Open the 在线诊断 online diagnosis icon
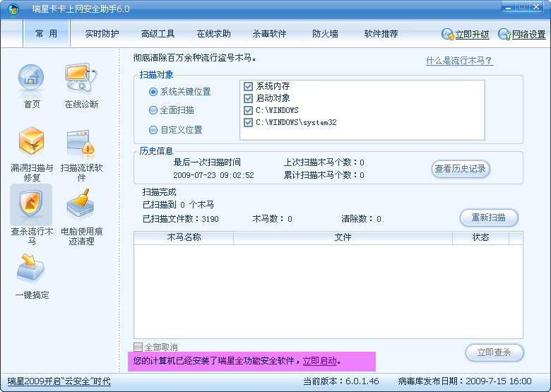551x392 pixels. pos(81,78)
